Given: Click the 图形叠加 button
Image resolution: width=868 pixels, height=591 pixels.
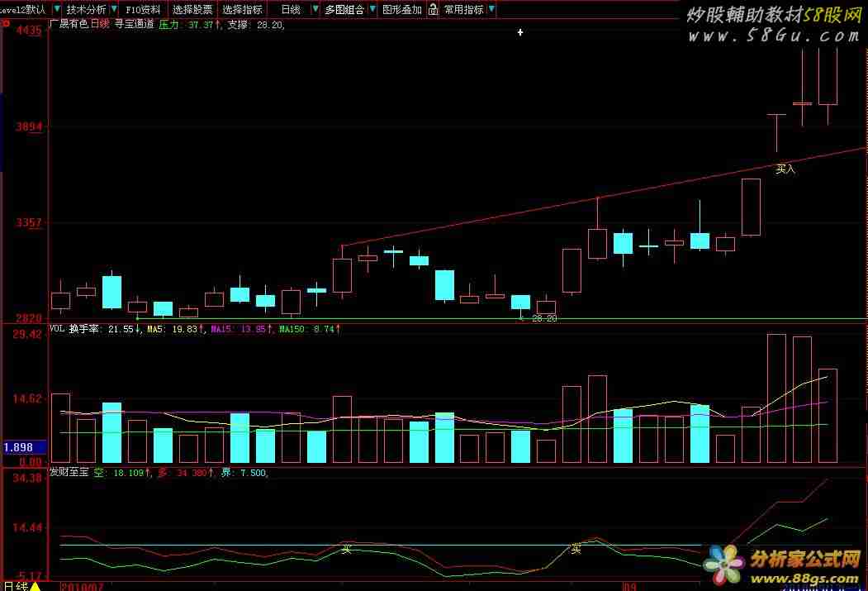Looking at the screenshot, I should click(402, 9).
